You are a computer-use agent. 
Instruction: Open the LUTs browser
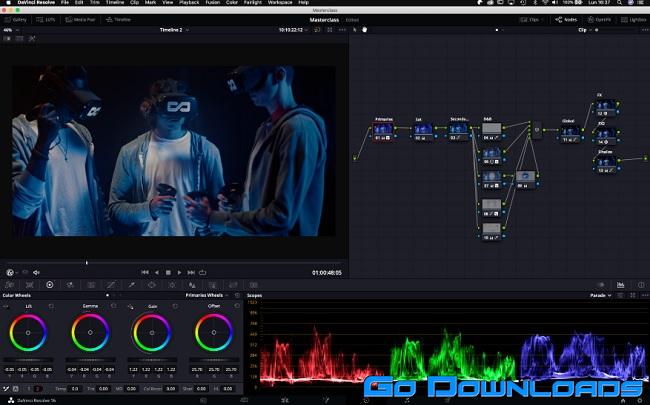point(47,19)
